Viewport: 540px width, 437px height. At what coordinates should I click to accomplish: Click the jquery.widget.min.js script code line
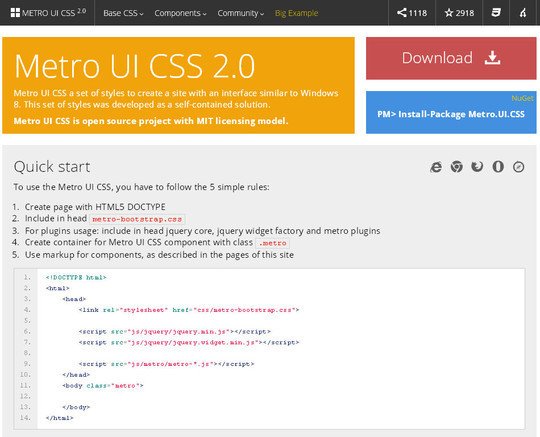(x=189, y=342)
